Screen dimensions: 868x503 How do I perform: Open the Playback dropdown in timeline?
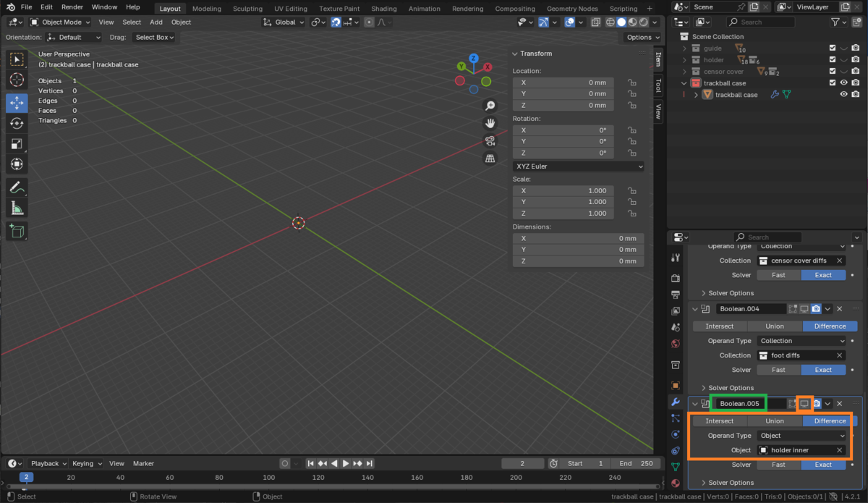pos(48,463)
